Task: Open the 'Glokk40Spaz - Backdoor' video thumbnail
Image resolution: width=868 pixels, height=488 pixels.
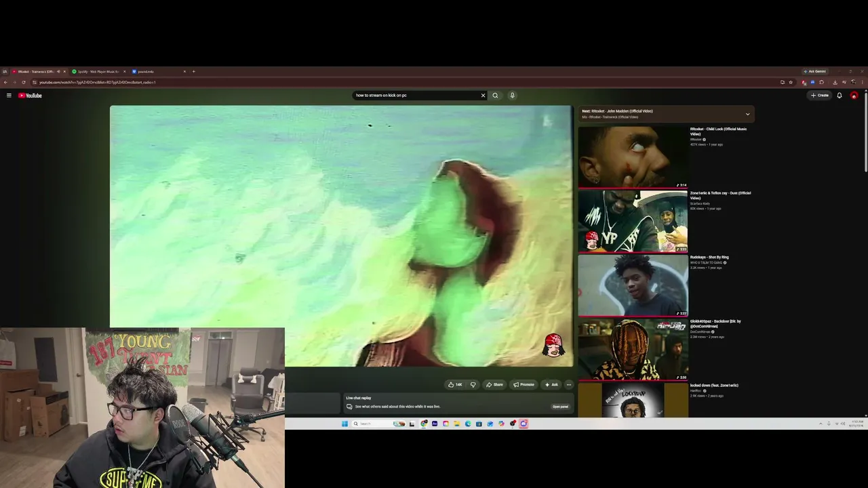Action: point(633,350)
